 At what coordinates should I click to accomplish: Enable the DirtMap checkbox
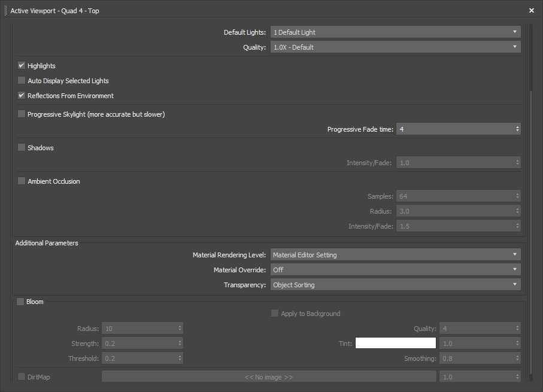(22, 376)
